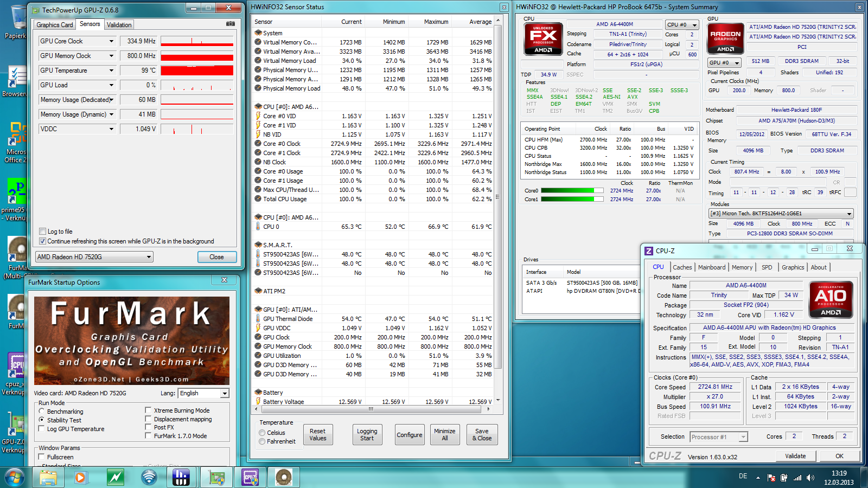
Task: Select the Celsius temperature unit
Action: click(x=263, y=433)
